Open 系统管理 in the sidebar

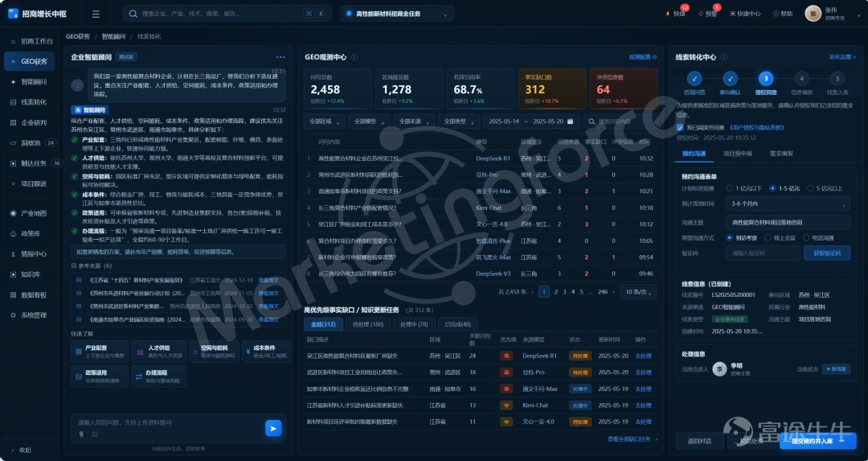coord(29,315)
